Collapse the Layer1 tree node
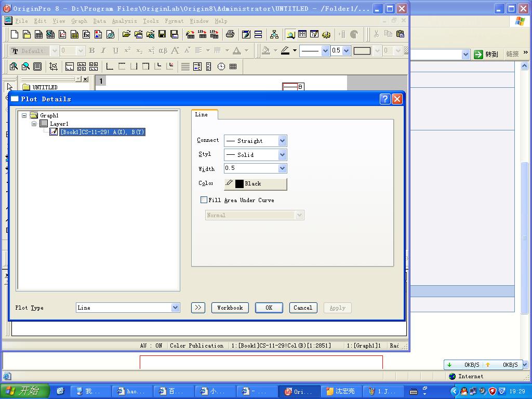 pyautogui.click(x=34, y=124)
